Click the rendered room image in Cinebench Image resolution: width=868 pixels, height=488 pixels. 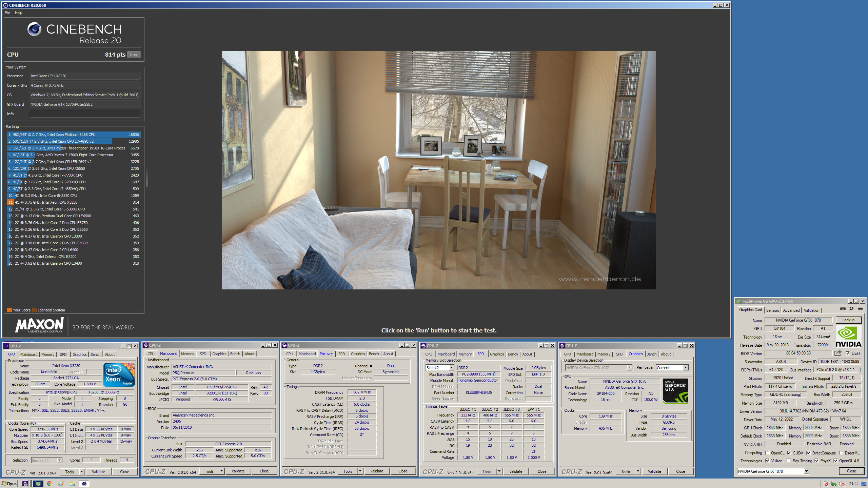(x=439, y=170)
